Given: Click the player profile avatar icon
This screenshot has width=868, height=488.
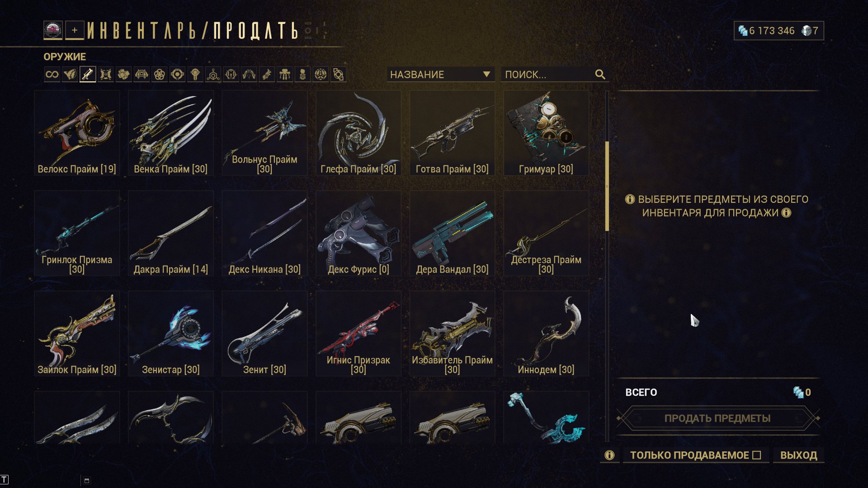Looking at the screenshot, I should tap(53, 30).
